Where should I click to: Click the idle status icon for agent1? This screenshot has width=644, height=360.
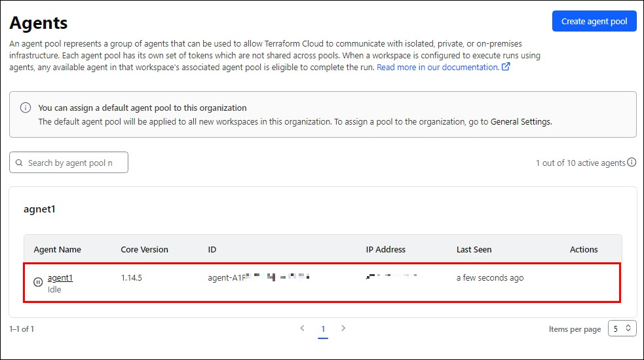[38, 283]
